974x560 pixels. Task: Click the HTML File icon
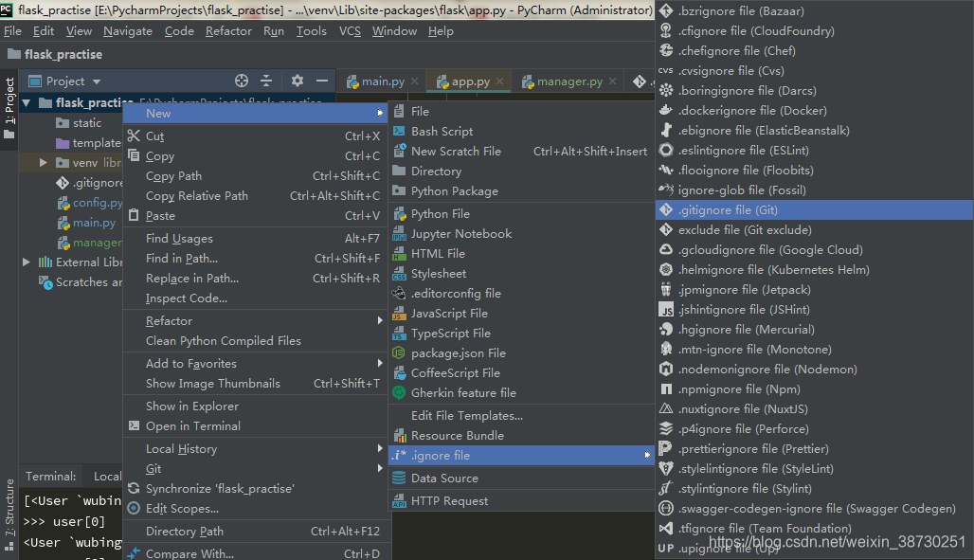click(x=400, y=254)
